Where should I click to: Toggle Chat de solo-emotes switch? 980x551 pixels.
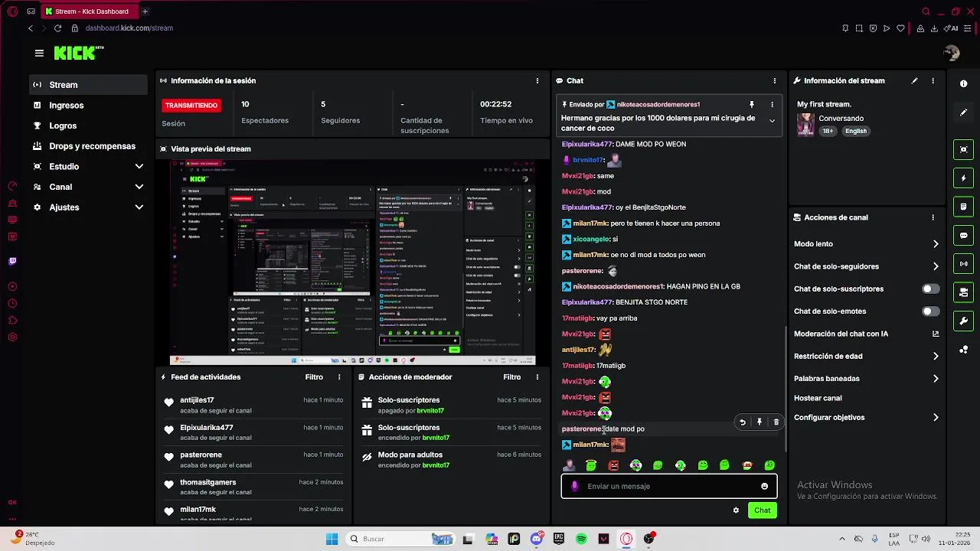(930, 311)
